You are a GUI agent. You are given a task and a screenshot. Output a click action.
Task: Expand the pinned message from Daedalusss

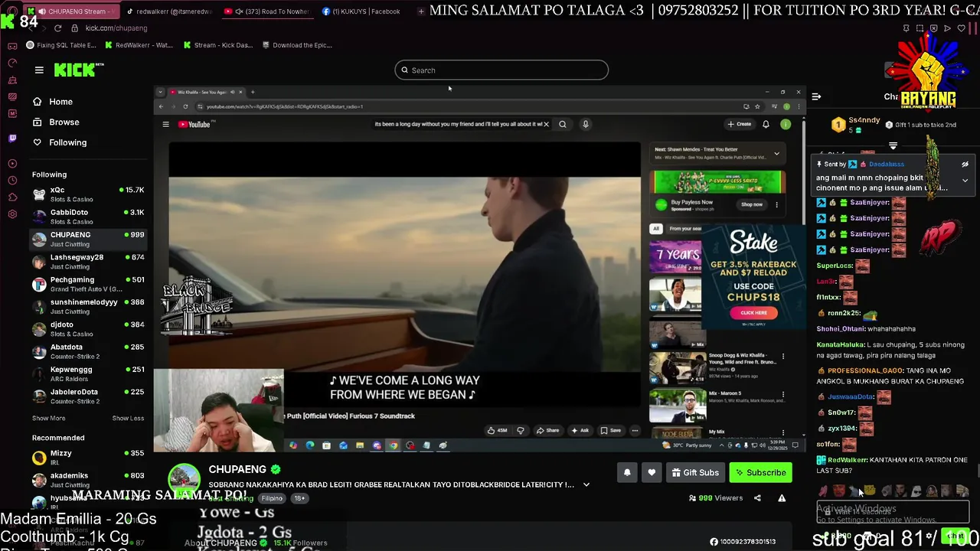point(965,181)
